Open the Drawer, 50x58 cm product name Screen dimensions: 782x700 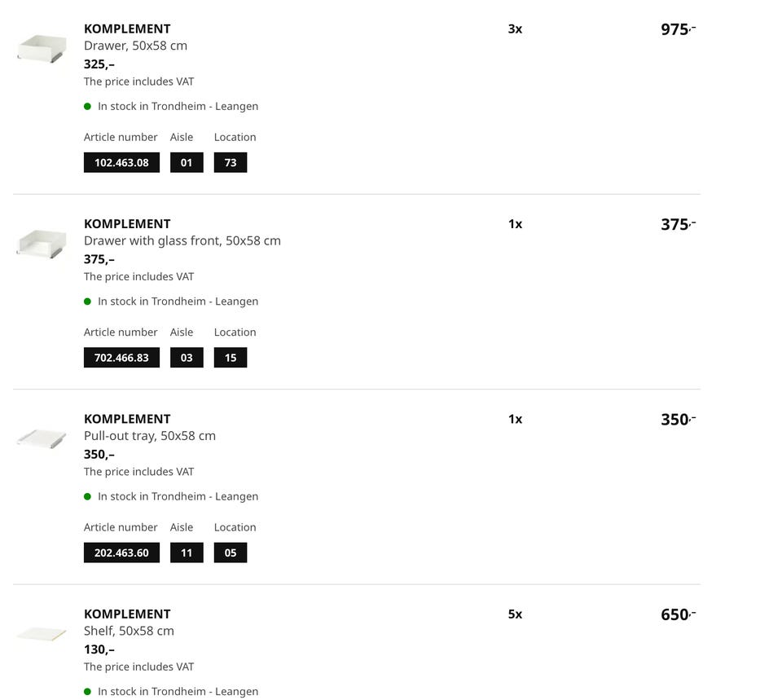coord(135,46)
